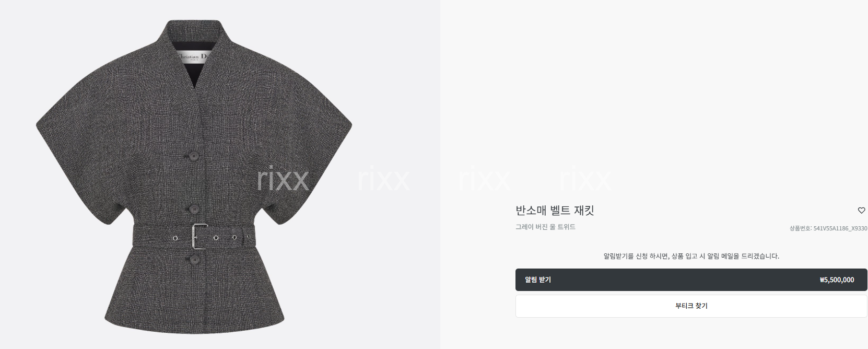Click the second rixx watermark text
The height and width of the screenshot is (349, 868).
click(x=383, y=179)
